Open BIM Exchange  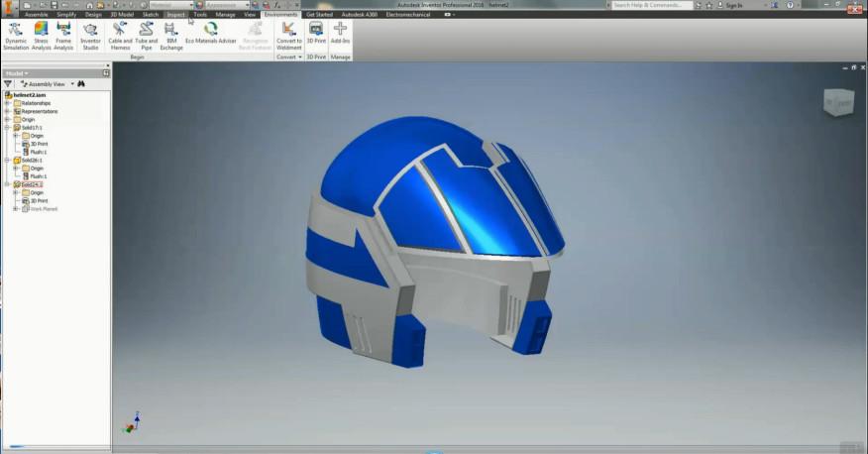click(171, 36)
